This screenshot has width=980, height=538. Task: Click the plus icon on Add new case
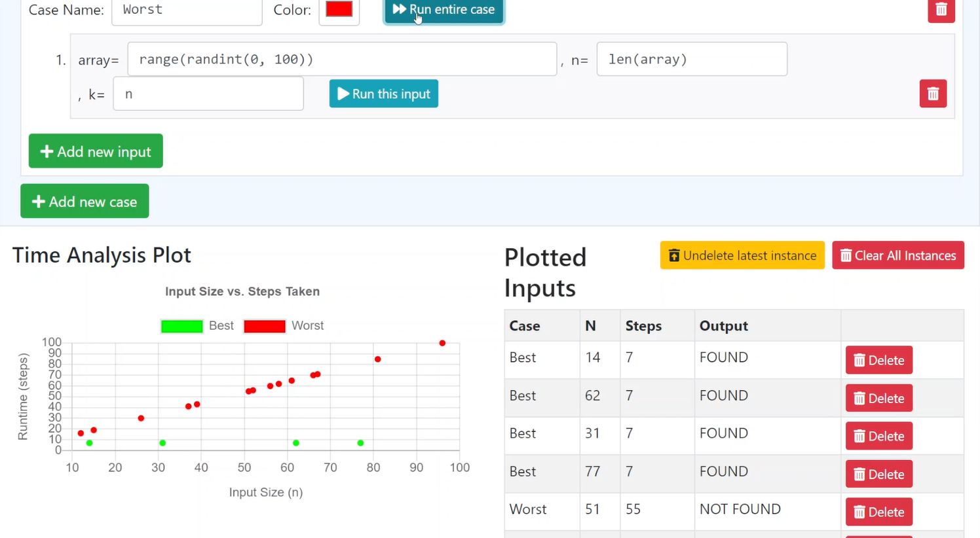click(x=39, y=201)
